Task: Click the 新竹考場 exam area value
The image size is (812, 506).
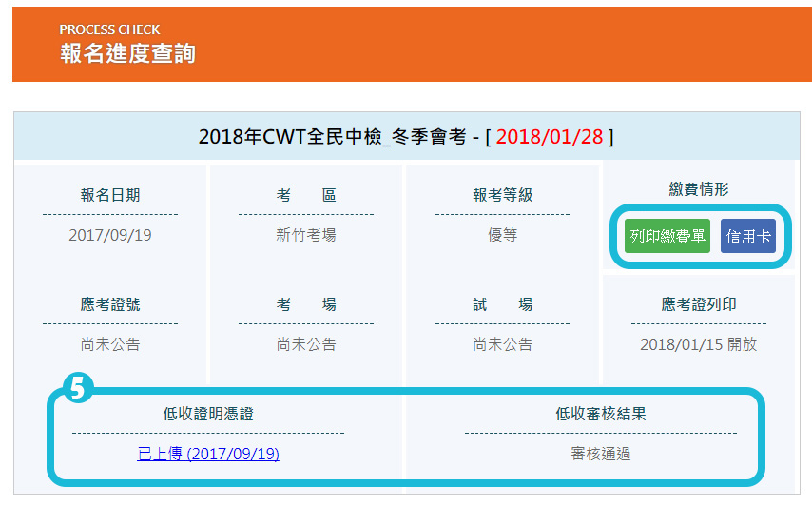Action: click(306, 235)
